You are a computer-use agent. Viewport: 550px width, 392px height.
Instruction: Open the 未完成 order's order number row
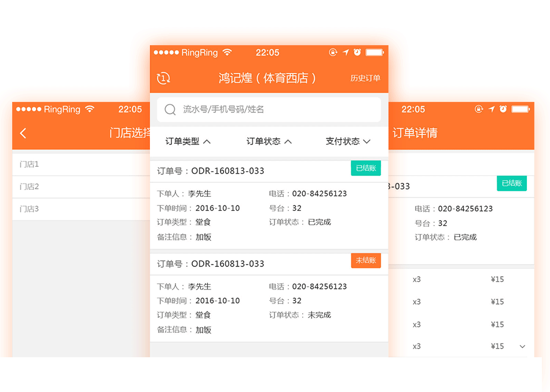[269, 264]
